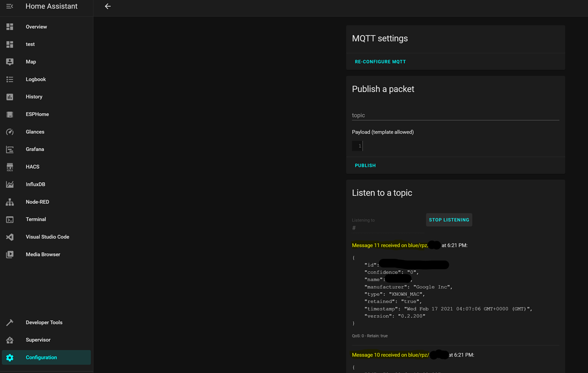The height and width of the screenshot is (373, 588).
Task: Click the ESPHome chip icon
Action: click(x=10, y=114)
